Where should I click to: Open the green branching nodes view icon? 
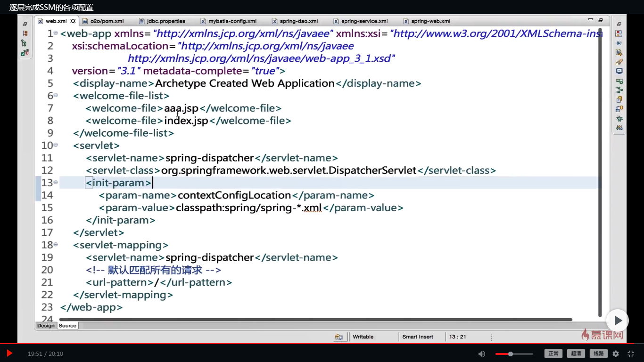(619, 90)
